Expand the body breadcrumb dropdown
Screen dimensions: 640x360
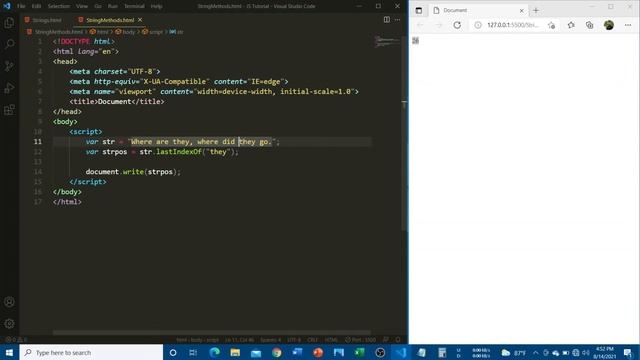click(125, 31)
